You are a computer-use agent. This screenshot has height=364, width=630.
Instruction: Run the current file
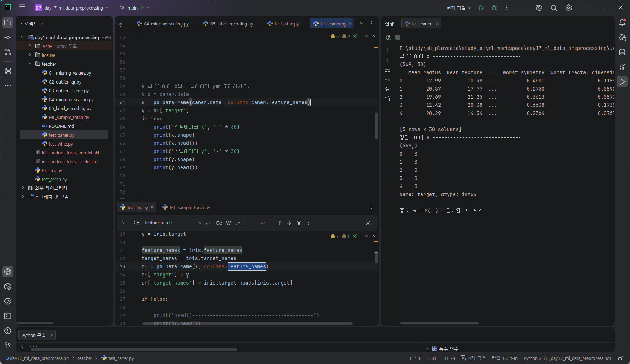tap(482, 8)
